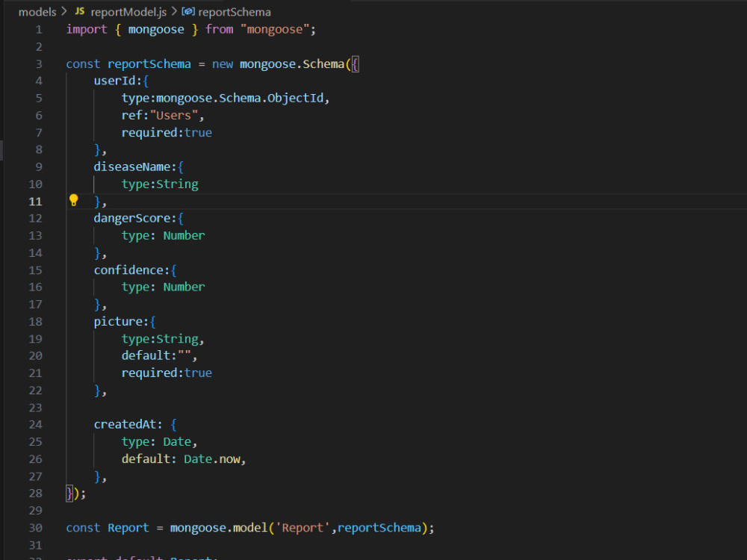Click "type:String" on line 10
This screenshot has width=747, height=560.
pos(160,184)
